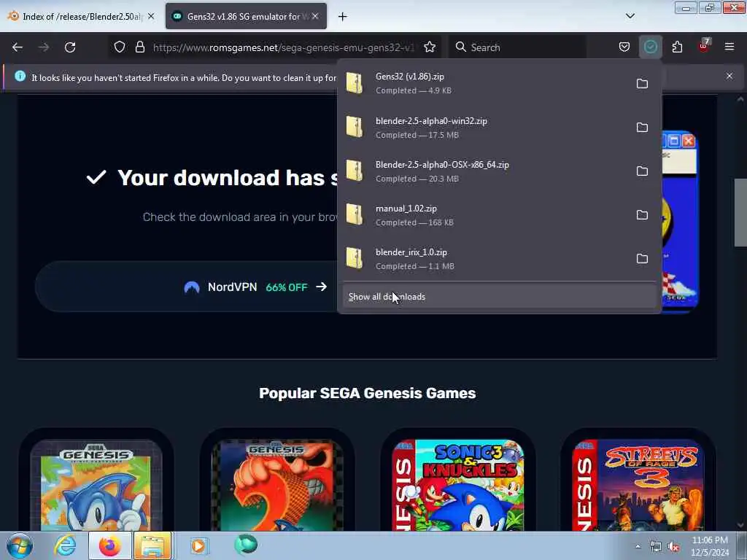
Task: Open a new browser tab
Action: (x=343, y=17)
